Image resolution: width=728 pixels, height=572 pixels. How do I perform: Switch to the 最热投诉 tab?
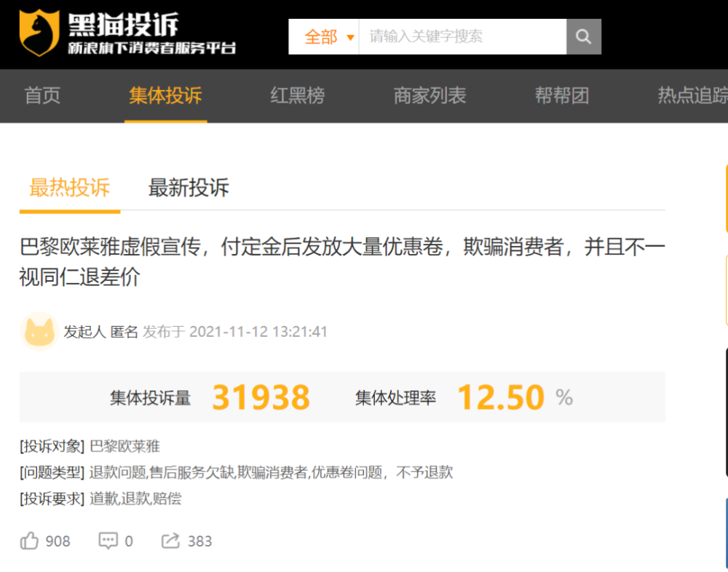coord(70,188)
